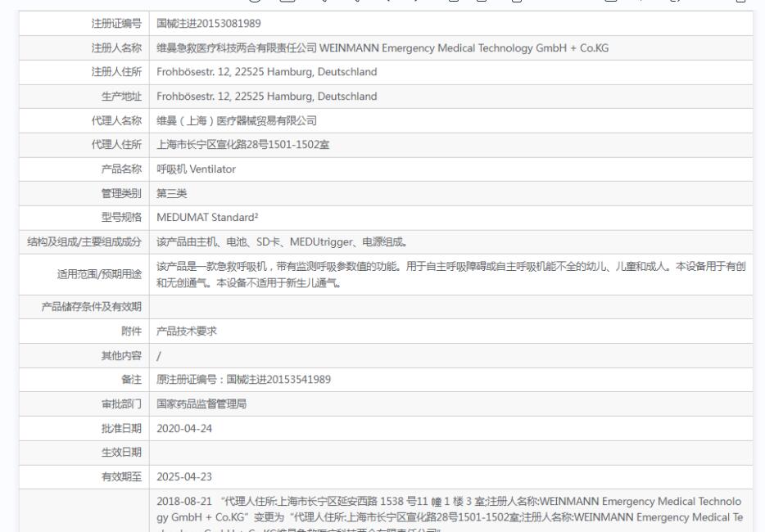Click agent address 上海市长宁区宣化路28号1501-1502室

click(x=243, y=145)
